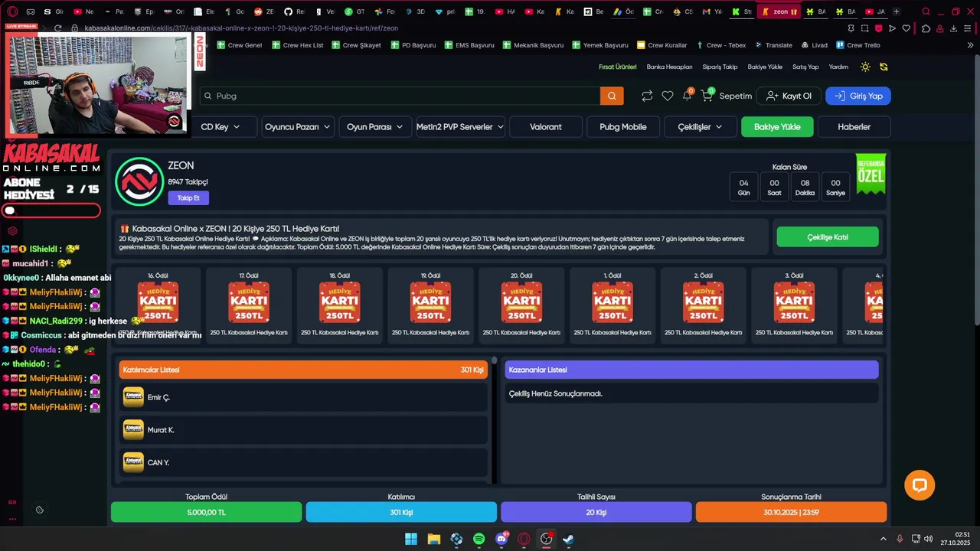
Task: Expand the Oyuncu Pazarı dropdown
Action: [298, 127]
